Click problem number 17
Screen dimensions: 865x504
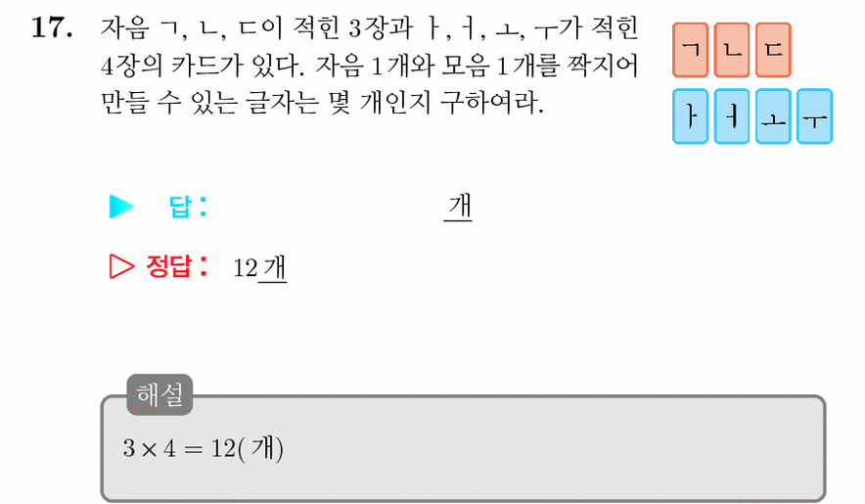coord(52,27)
